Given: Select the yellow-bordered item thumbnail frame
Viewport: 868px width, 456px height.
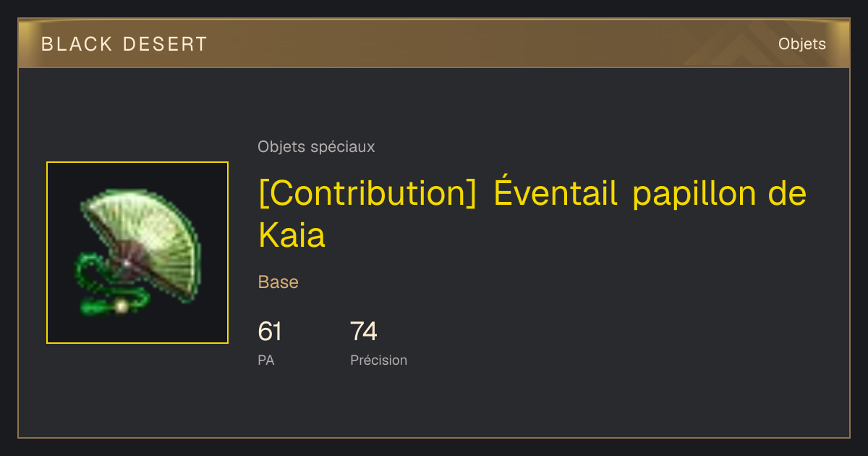Looking at the screenshot, I should (137, 253).
